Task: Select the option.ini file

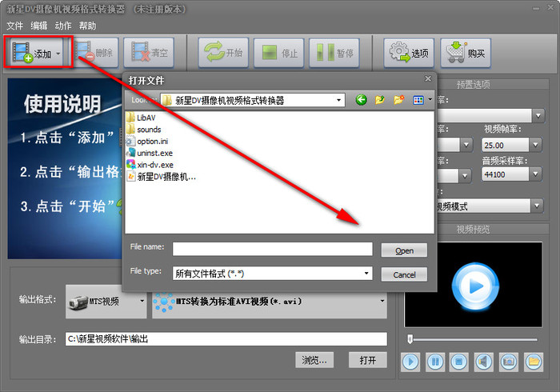Action: tap(147, 141)
